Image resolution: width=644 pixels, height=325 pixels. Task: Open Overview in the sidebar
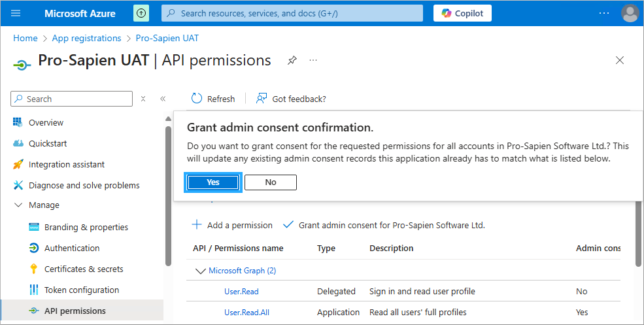46,122
